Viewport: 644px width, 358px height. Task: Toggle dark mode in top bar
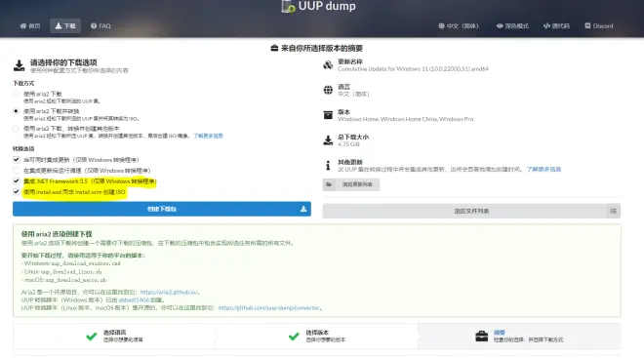[x=512, y=26]
